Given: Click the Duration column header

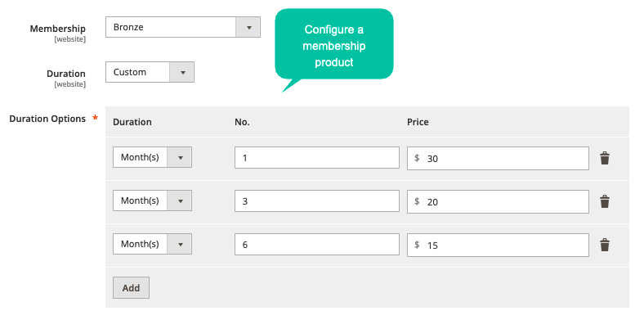Looking at the screenshot, I should pos(132,122).
